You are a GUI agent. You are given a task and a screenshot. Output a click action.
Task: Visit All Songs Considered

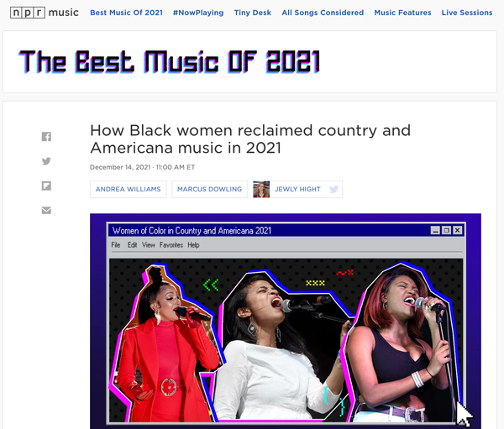pos(323,13)
